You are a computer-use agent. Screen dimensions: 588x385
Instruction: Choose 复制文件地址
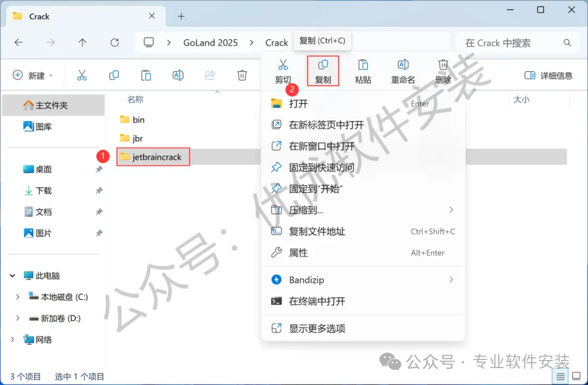pyautogui.click(x=363, y=232)
